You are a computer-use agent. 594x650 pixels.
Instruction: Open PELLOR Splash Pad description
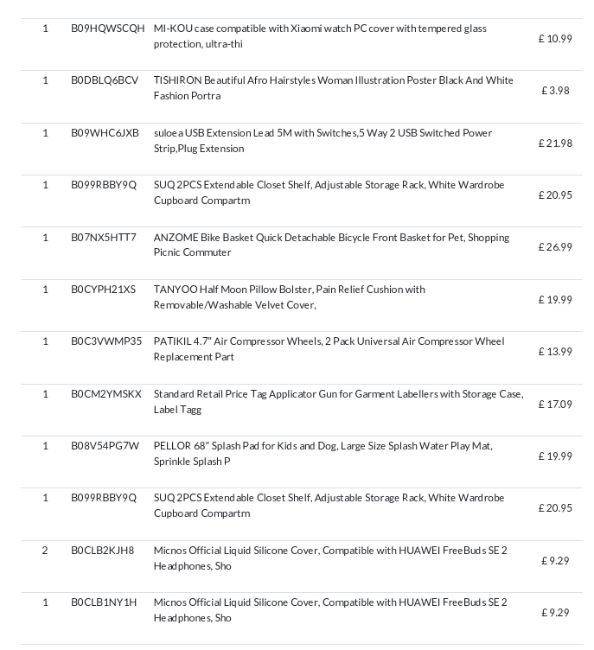(323, 454)
